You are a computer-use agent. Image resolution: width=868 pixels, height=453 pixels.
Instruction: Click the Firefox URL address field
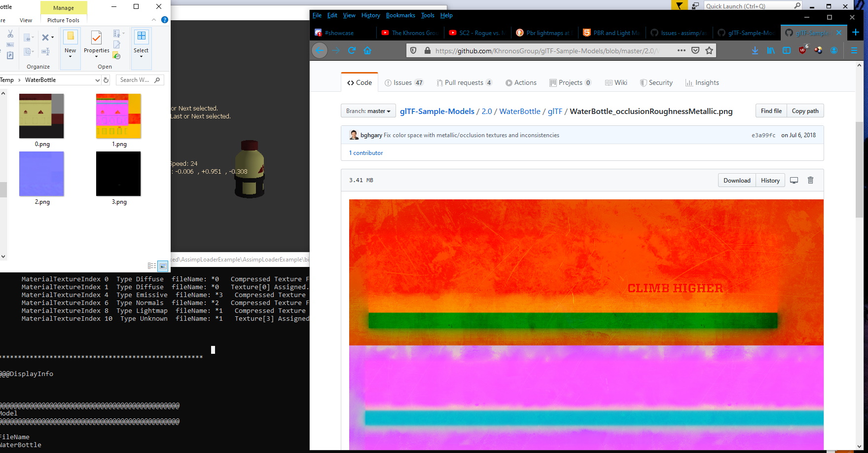point(547,50)
